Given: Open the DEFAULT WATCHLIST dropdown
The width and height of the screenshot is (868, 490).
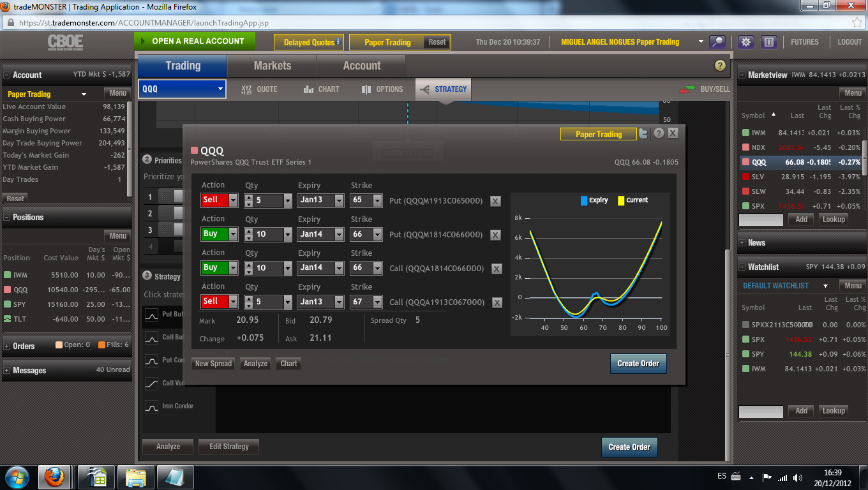Looking at the screenshot, I should pyautogui.click(x=825, y=286).
